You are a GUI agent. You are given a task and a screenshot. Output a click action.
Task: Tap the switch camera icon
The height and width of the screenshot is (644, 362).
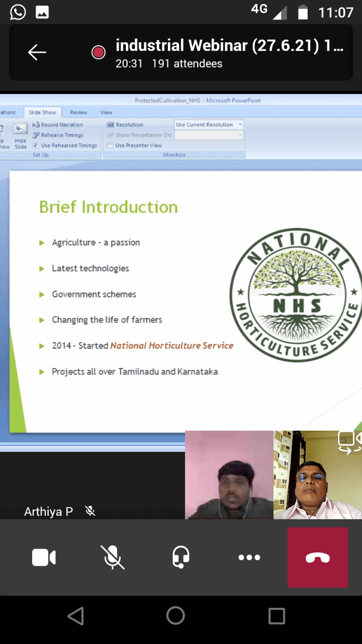click(x=349, y=443)
